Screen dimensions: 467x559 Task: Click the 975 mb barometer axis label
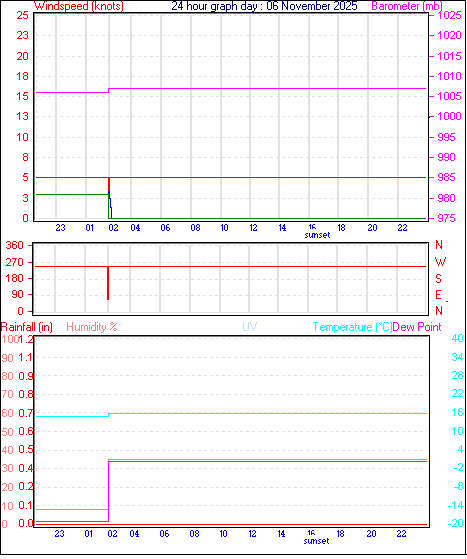click(x=446, y=218)
